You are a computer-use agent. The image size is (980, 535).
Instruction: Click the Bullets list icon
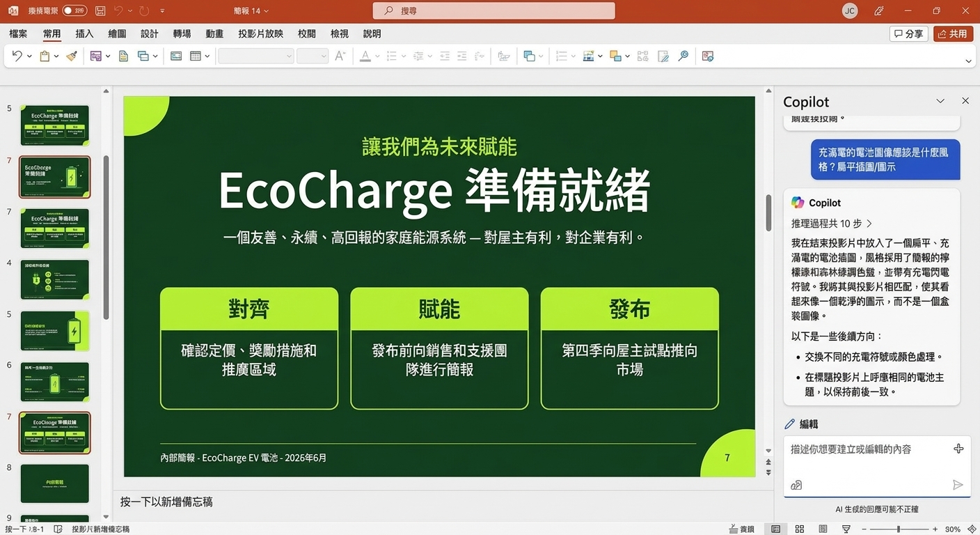click(391, 56)
